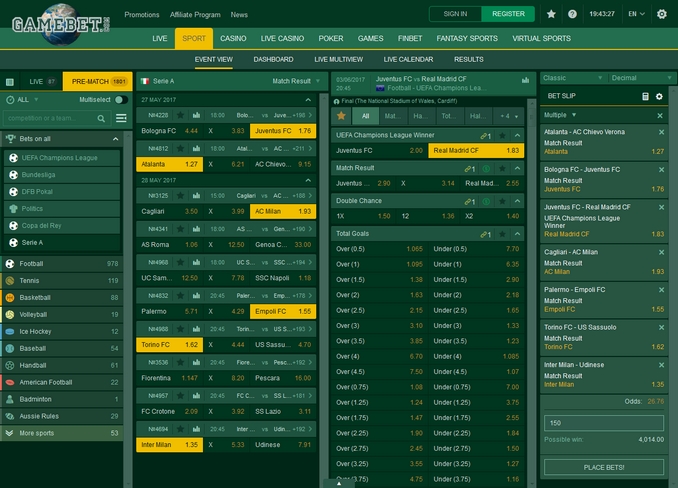
Task: Toggle the Multiselect switch
Action: point(121,100)
